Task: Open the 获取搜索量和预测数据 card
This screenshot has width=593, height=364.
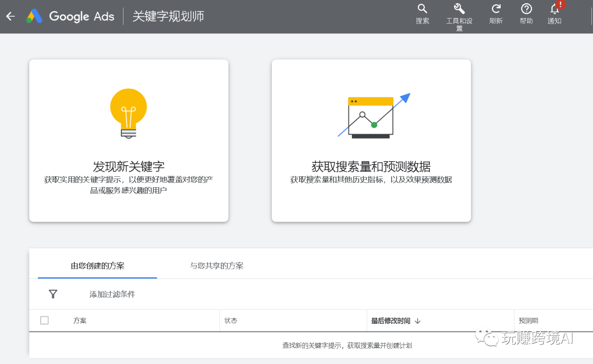Action: coord(371,140)
